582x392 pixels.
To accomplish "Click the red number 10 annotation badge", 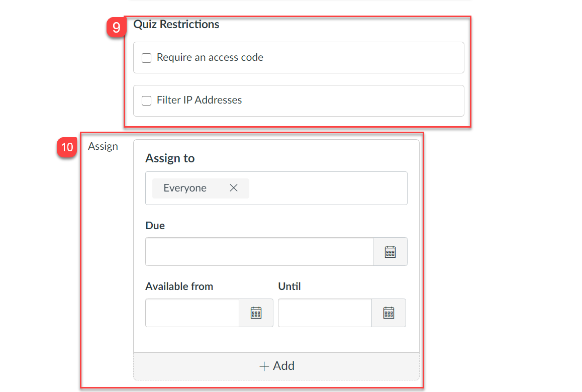I will pyautogui.click(x=67, y=147).
